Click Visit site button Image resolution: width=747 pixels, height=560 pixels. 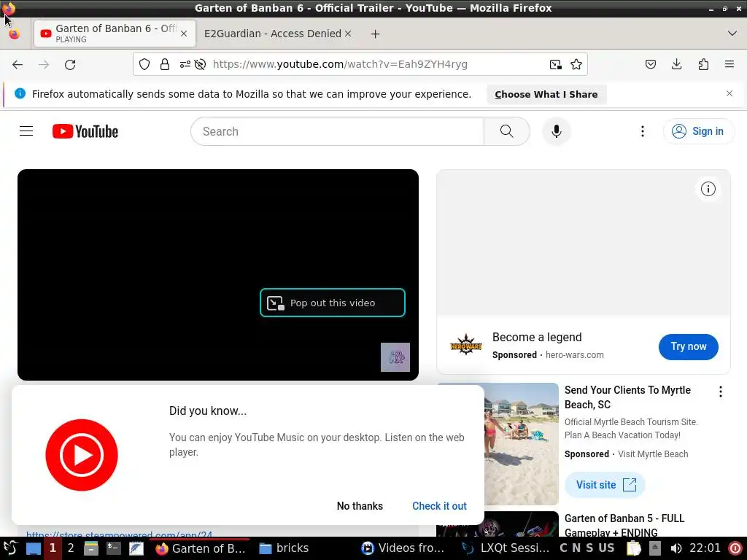point(605,485)
